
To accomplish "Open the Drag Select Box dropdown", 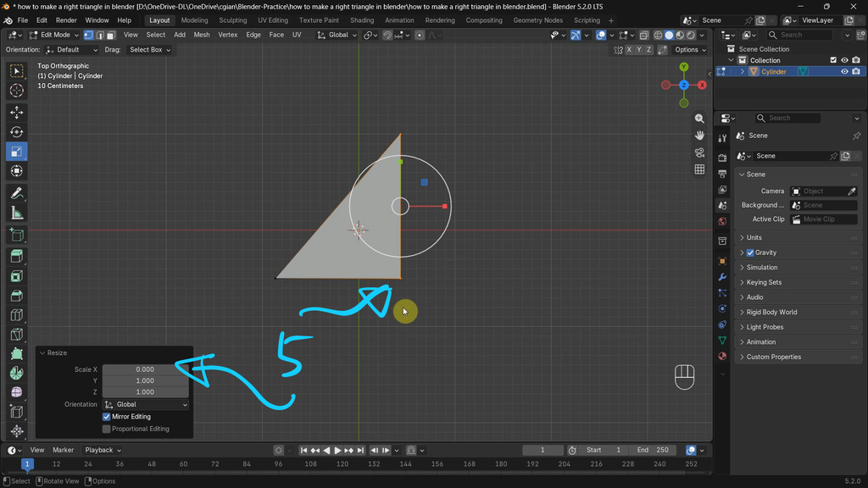I will coord(149,50).
